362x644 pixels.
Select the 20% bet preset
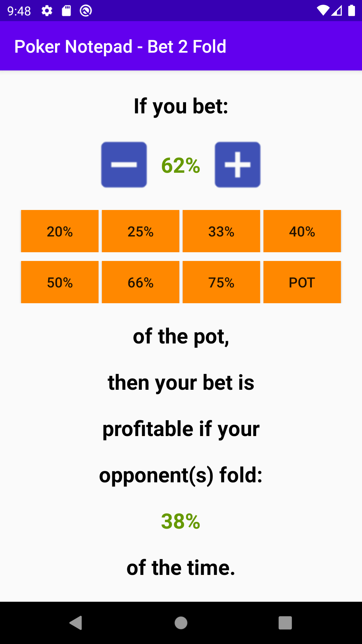click(60, 231)
